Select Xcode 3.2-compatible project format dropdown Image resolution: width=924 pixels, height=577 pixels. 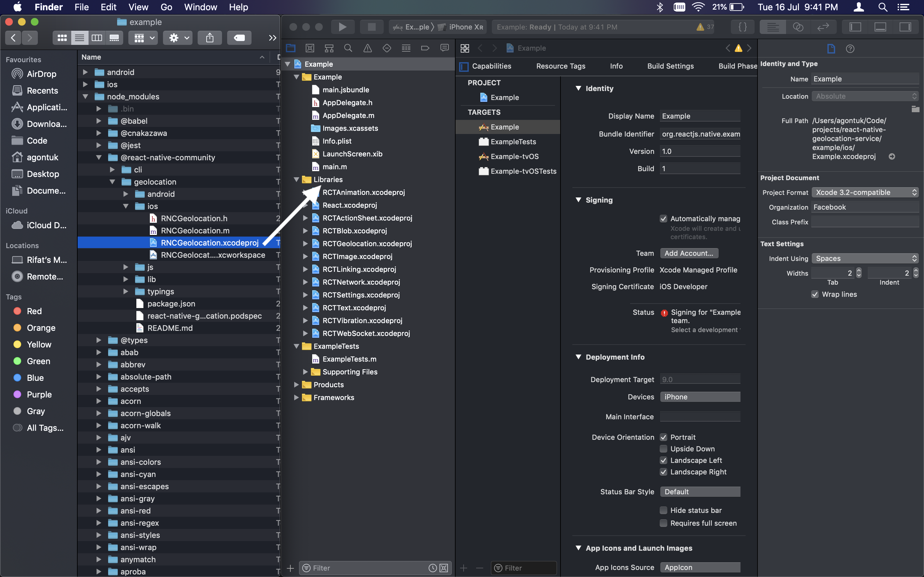pyautogui.click(x=865, y=192)
